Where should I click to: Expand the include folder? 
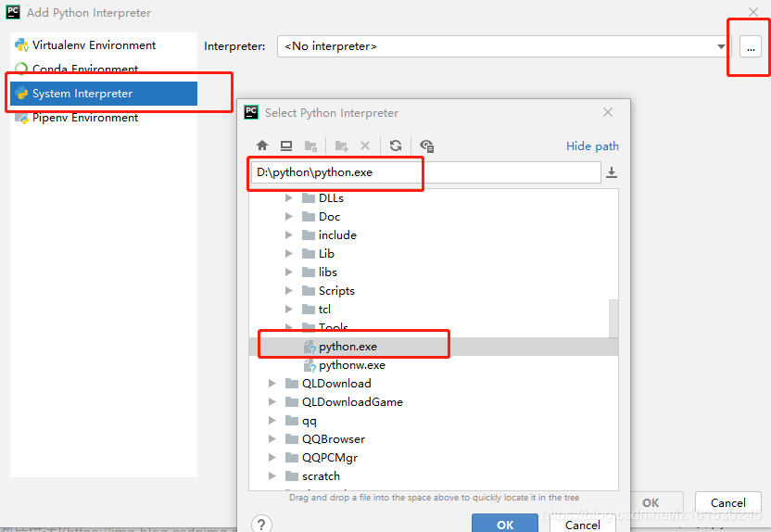pyautogui.click(x=288, y=235)
